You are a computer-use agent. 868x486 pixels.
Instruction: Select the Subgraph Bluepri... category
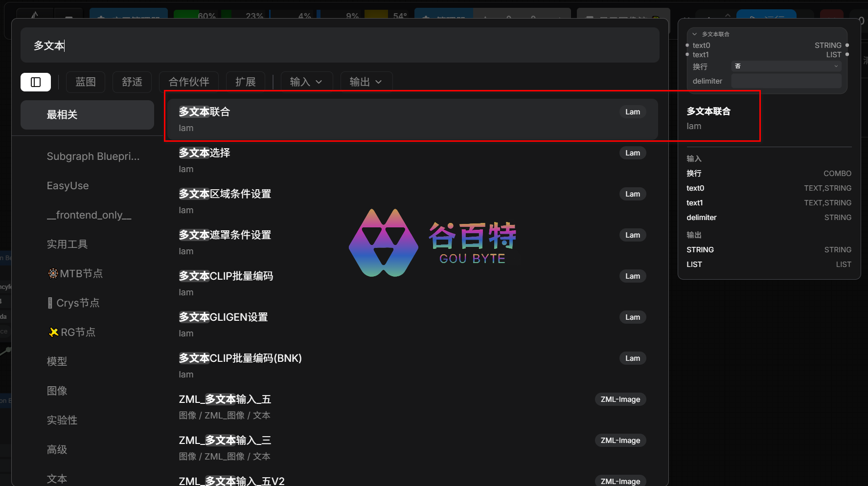click(x=93, y=156)
